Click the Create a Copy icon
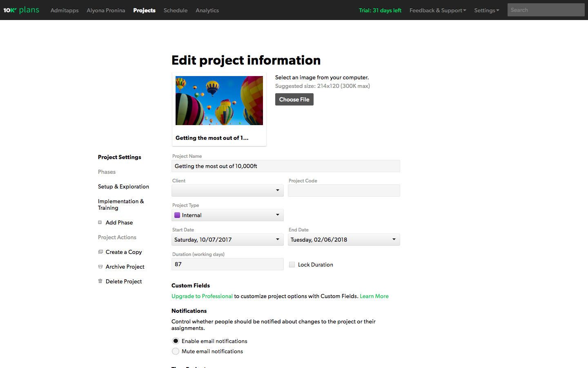This screenshot has width=588, height=368. [100, 252]
